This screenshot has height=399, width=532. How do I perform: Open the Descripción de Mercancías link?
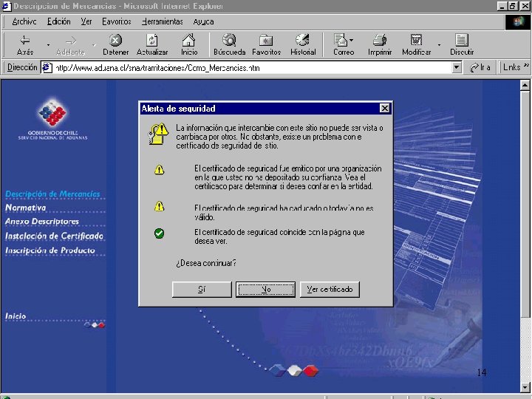[52, 194]
